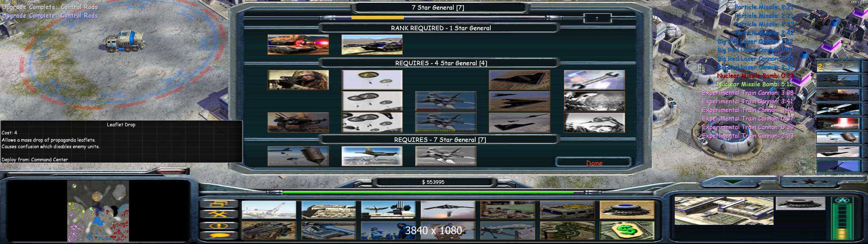868x244 pixels.
Task: Select the middle grayscale repair power icon
Action: tap(594, 101)
